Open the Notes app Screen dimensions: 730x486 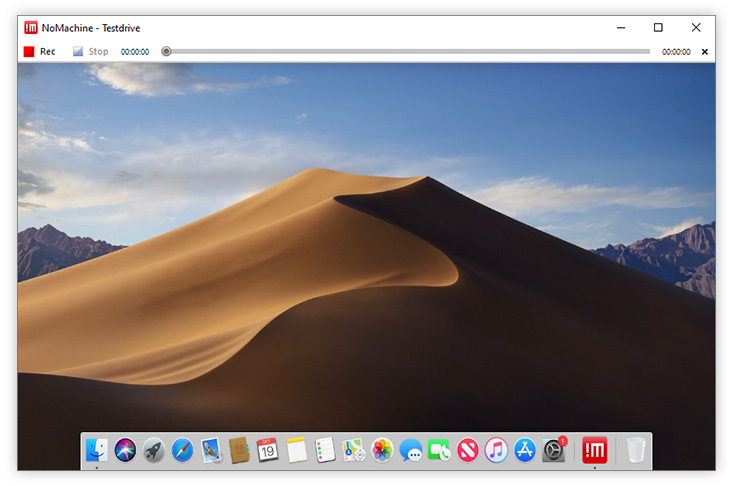[295, 450]
